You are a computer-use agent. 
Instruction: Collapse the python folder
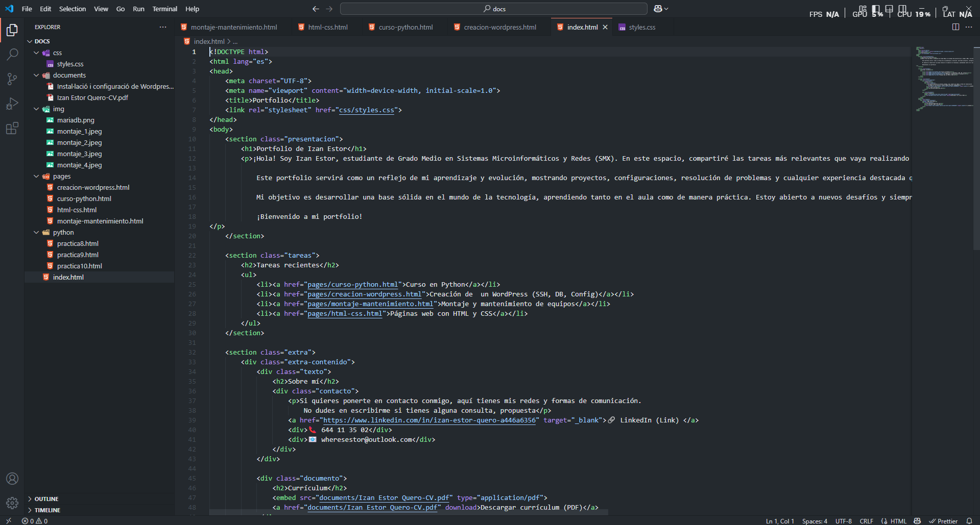click(x=36, y=232)
